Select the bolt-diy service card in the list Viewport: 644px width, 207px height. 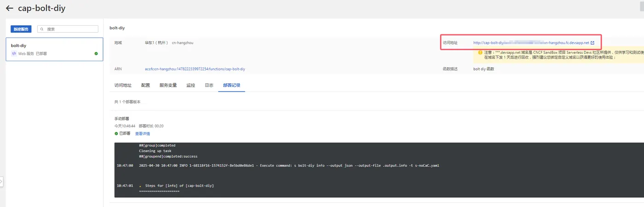pos(54,49)
